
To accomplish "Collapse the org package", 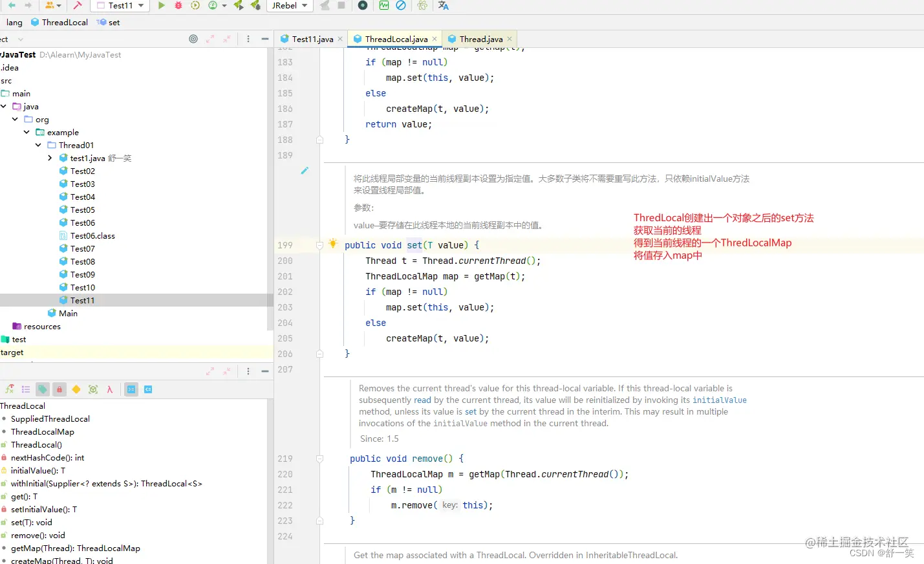I will [15, 119].
